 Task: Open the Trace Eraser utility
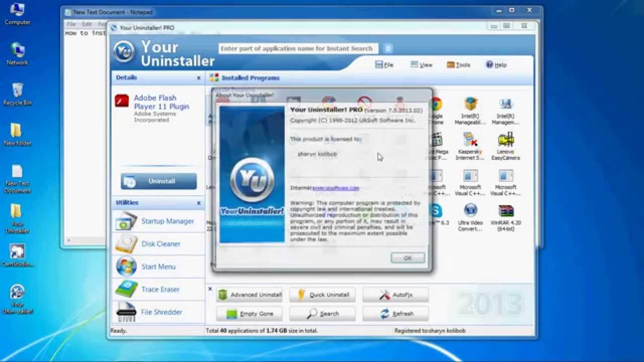(156, 289)
